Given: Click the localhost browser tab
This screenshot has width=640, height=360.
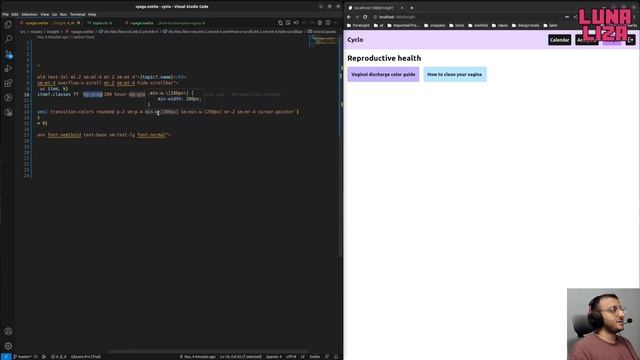Looking at the screenshot, I should point(376,8).
